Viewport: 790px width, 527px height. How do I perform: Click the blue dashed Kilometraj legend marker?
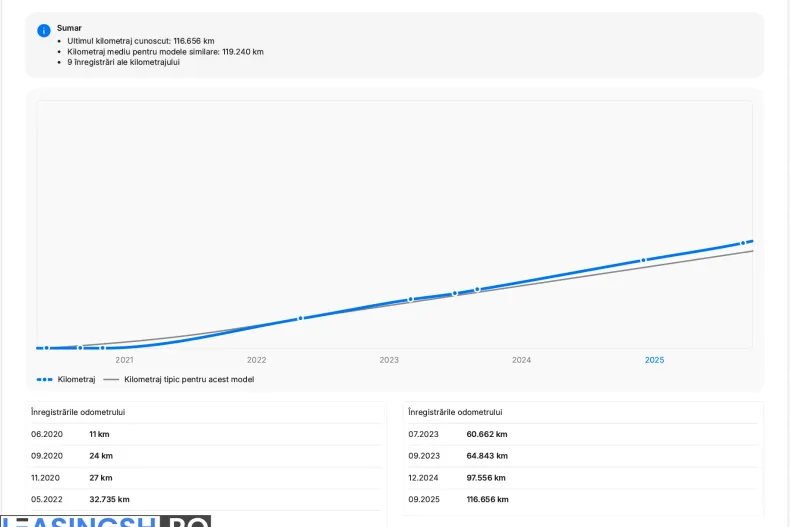pos(44,380)
